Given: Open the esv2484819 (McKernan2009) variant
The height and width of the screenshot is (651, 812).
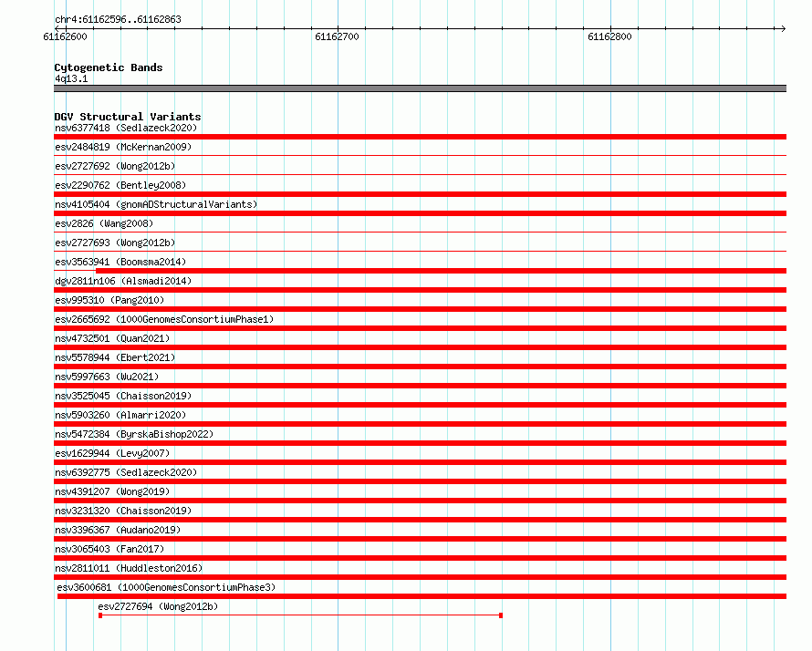Looking at the screenshot, I should pyautogui.click(x=123, y=147).
